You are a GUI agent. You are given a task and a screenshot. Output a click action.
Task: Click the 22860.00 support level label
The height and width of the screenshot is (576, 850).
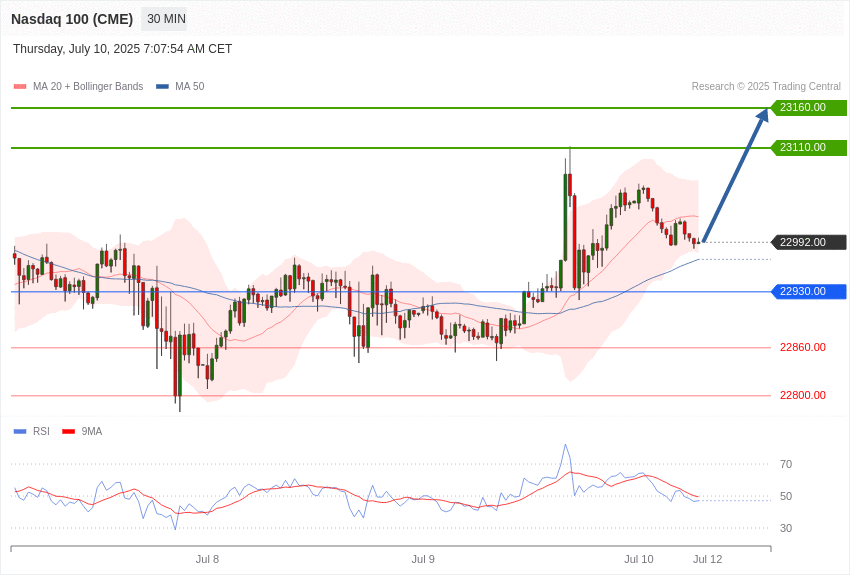point(803,347)
